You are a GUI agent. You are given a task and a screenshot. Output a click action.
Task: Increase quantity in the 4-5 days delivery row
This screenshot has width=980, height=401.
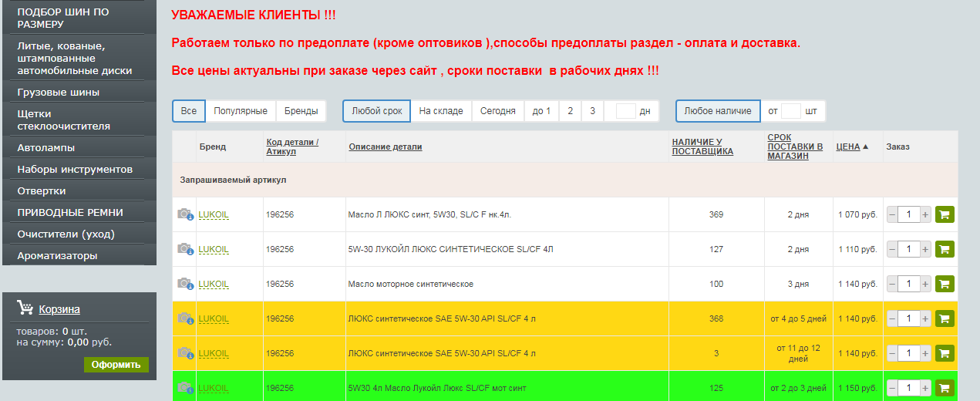(926, 318)
